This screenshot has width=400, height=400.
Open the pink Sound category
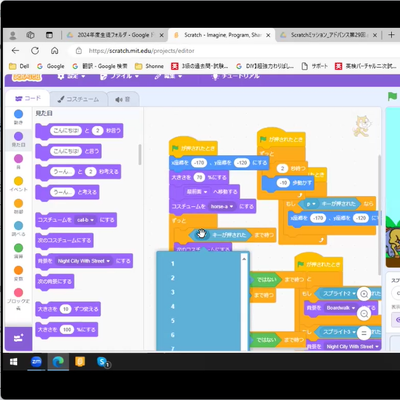(18, 159)
